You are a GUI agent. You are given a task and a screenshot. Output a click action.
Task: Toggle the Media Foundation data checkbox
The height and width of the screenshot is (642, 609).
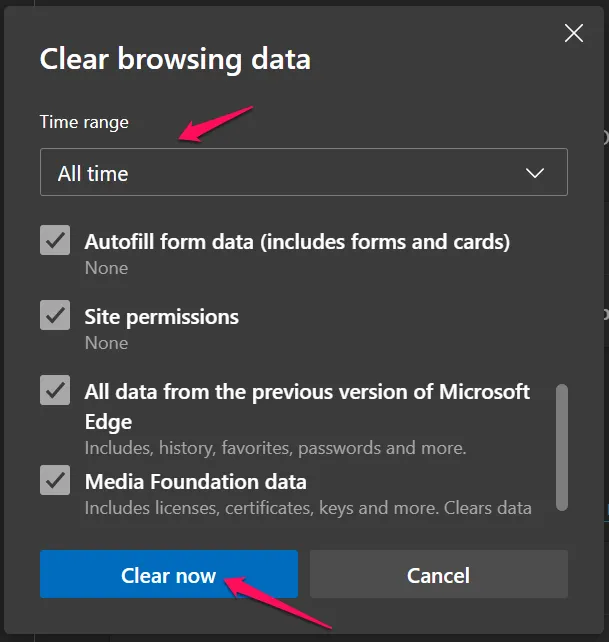click(55, 481)
